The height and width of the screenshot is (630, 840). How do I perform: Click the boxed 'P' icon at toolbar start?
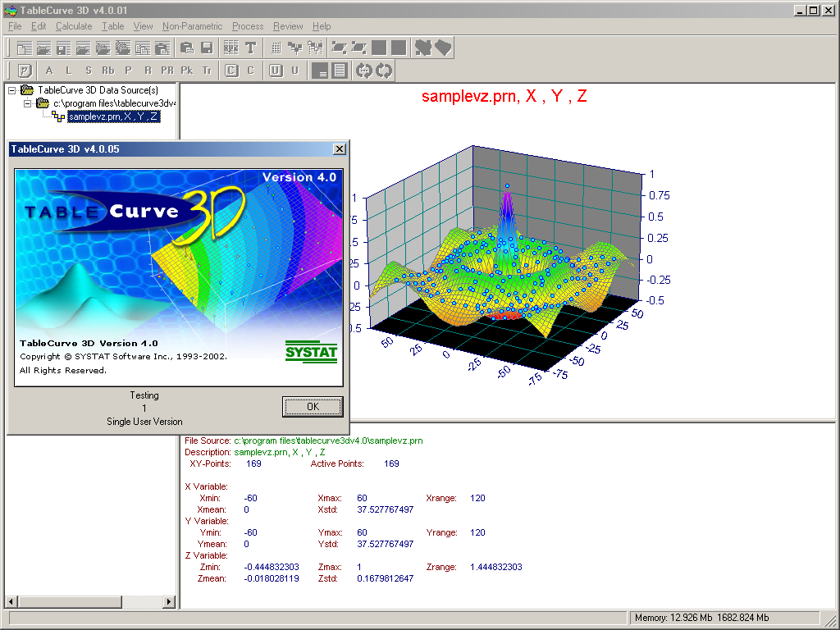pos(25,71)
